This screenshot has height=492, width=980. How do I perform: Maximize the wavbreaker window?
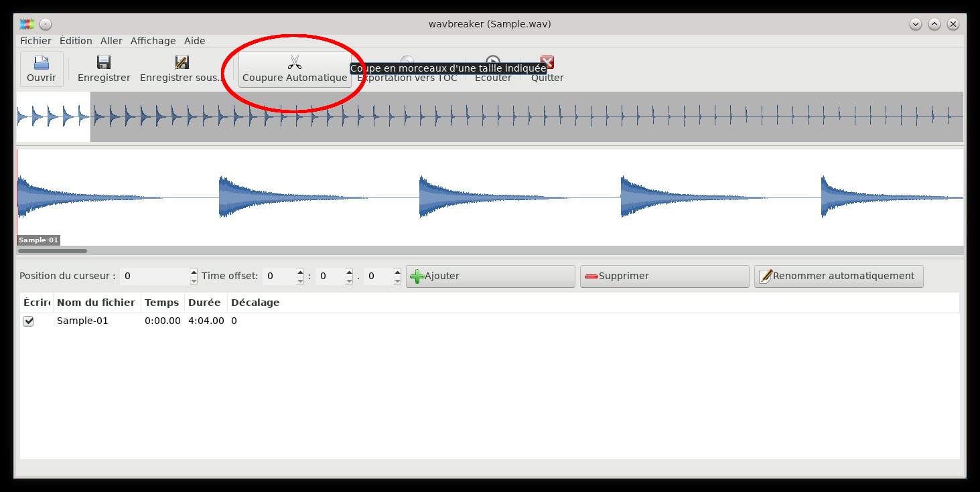point(934,24)
